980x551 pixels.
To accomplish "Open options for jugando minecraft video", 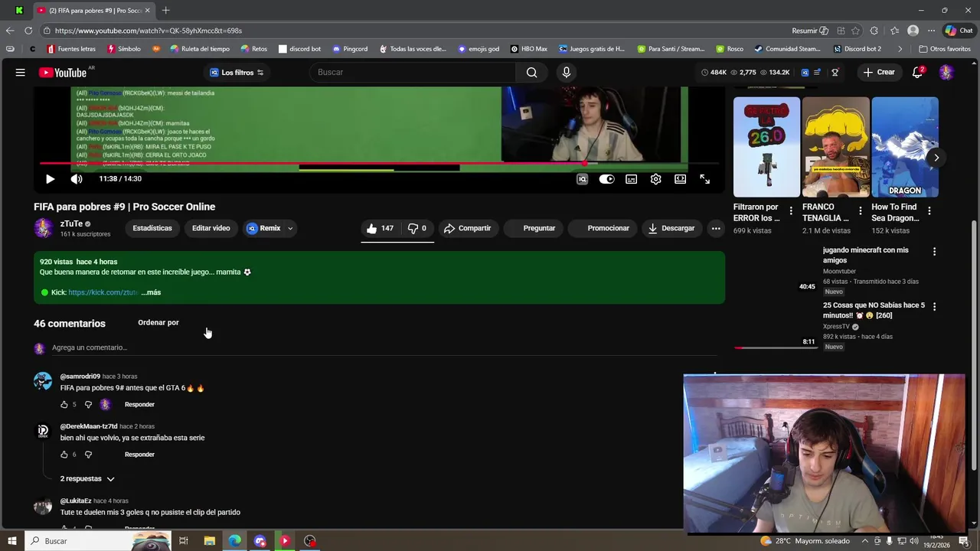I will (934, 252).
